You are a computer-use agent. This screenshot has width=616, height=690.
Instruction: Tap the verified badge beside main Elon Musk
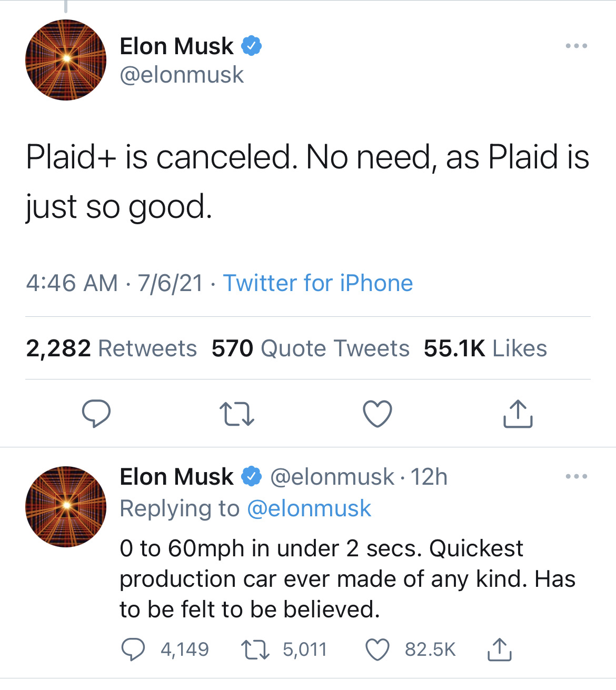[252, 46]
